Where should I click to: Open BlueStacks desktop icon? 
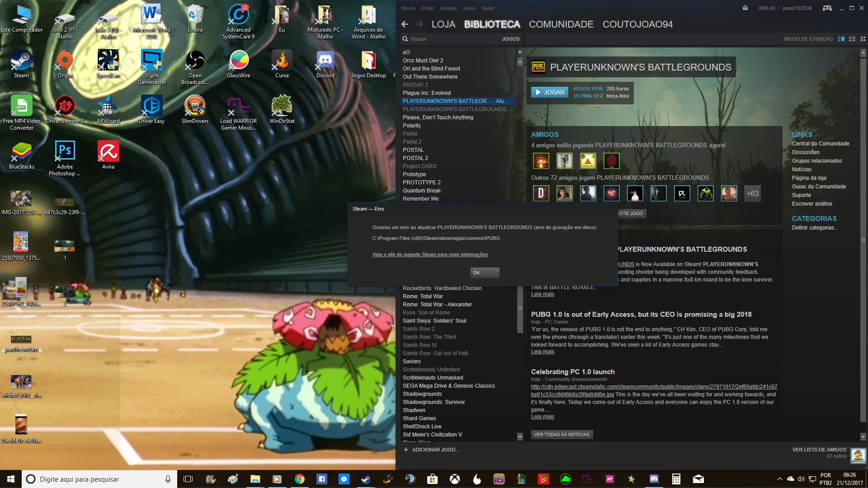(x=21, y=155)
